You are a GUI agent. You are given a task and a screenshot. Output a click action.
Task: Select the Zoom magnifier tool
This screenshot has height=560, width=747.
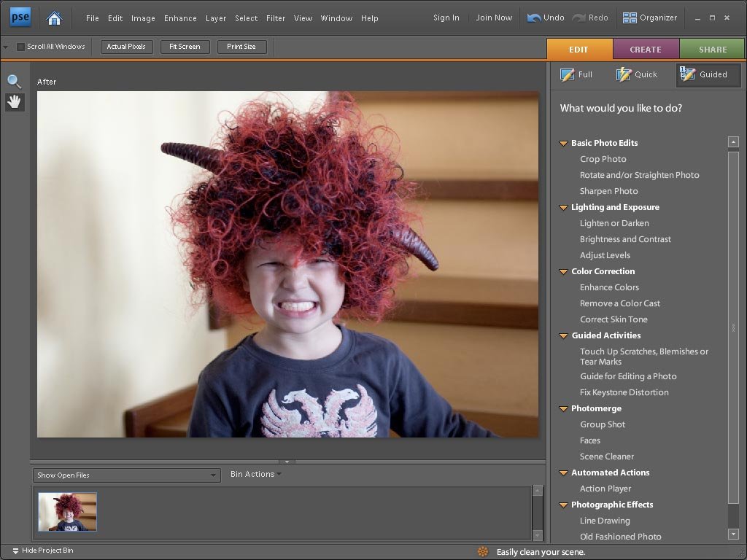[14, 81]
